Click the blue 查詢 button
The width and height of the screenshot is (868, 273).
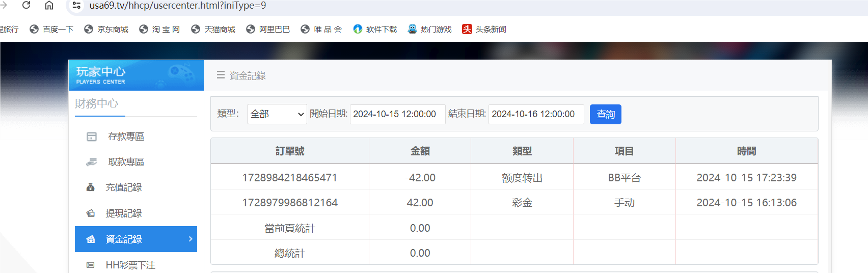606,114
